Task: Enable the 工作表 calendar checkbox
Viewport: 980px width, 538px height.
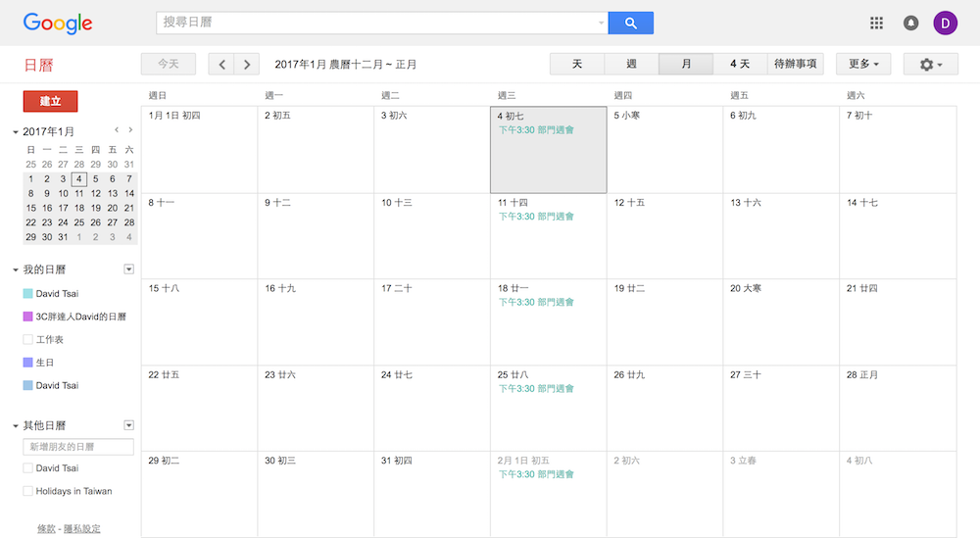Action: click(28, 339)
